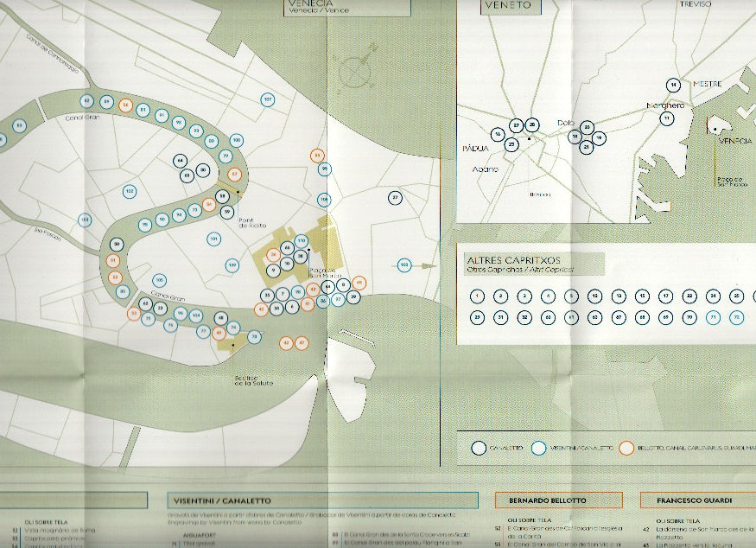Click the Marghera label
This screenshot has height=548, width=756.
(x=665, y=105)
